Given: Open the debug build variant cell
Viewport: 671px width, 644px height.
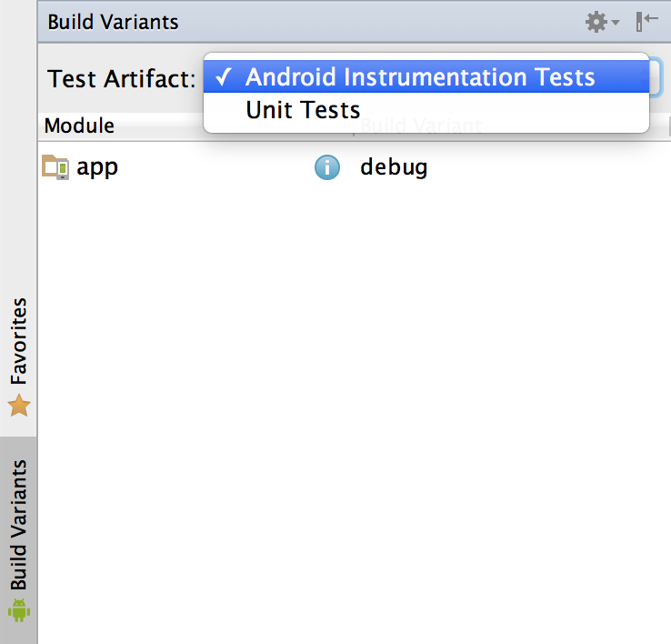Looking at the screenshot, I should click(x=394, y=167).
